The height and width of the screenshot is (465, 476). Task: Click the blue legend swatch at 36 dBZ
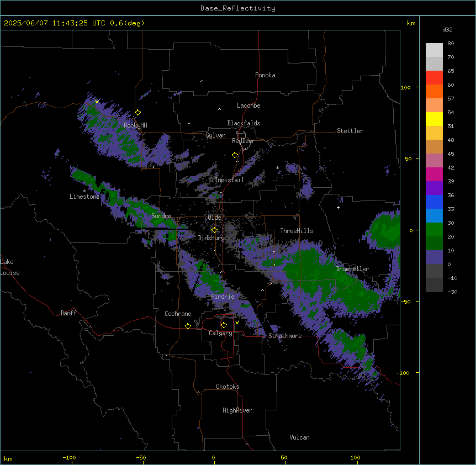(434, 202)
